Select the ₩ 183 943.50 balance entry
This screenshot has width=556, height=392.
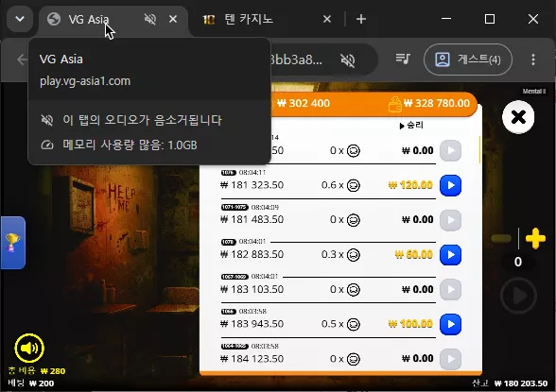(x=252, y=324)
